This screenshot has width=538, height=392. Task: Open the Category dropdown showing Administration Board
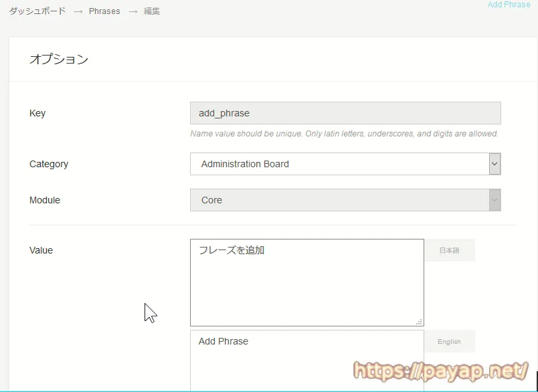coord(345,164)
